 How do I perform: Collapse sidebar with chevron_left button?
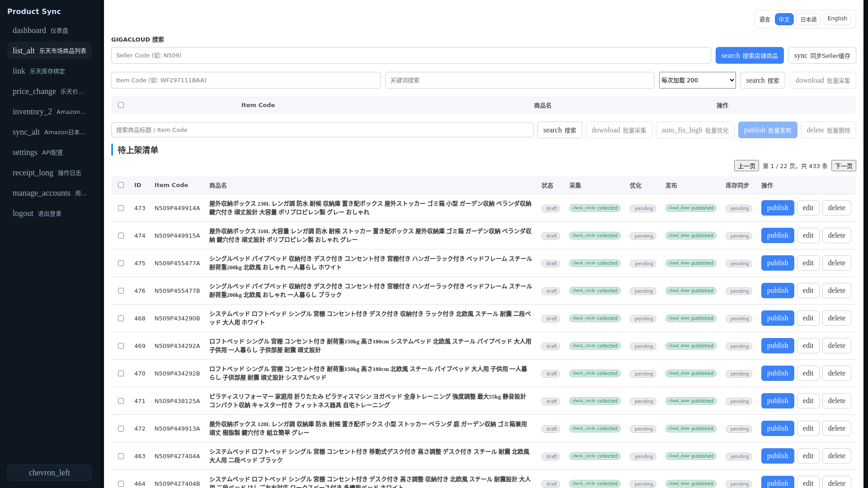[x=49, y=473]
